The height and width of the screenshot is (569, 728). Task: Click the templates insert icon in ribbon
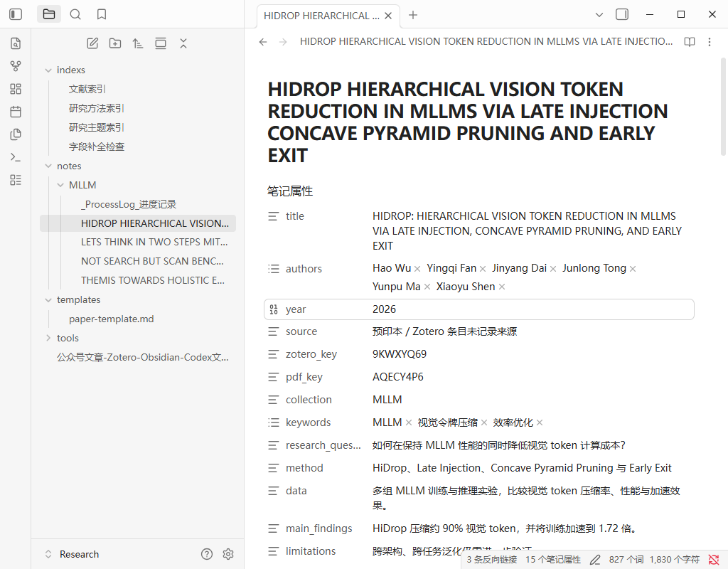(16, 134)
